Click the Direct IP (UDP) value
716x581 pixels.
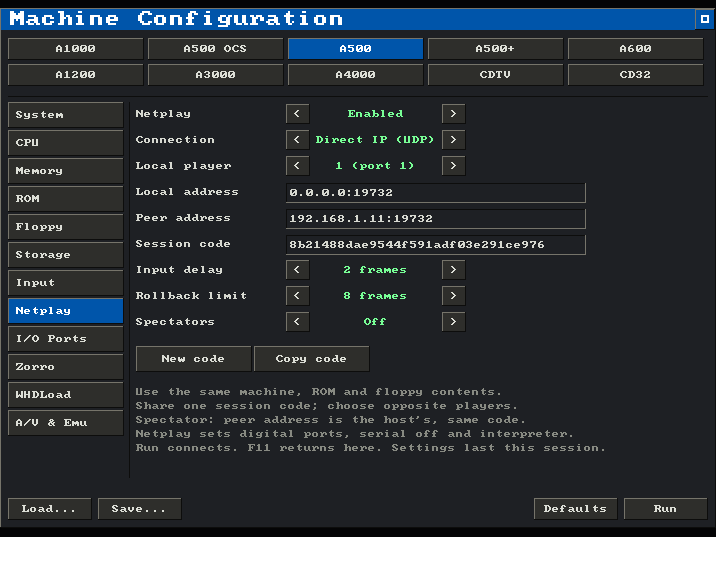tap(375, 140)
